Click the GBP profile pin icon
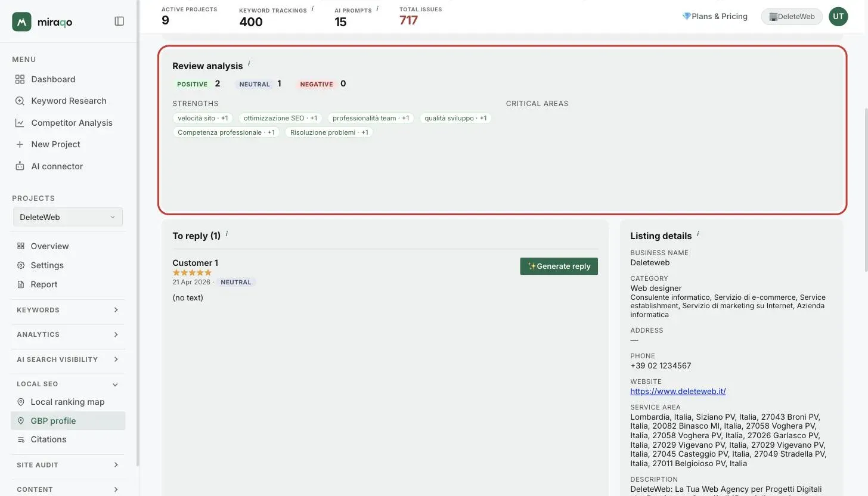 (x=21, y=421)
